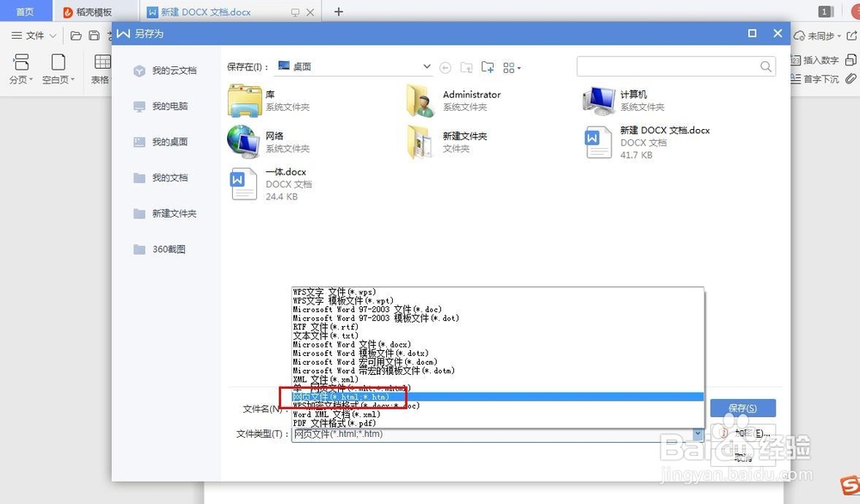Image resolution: width=860 pixels, height=504 pixels.
Task: Click the back navigation arrow in Save As dialog
Action: coord(445,66)
